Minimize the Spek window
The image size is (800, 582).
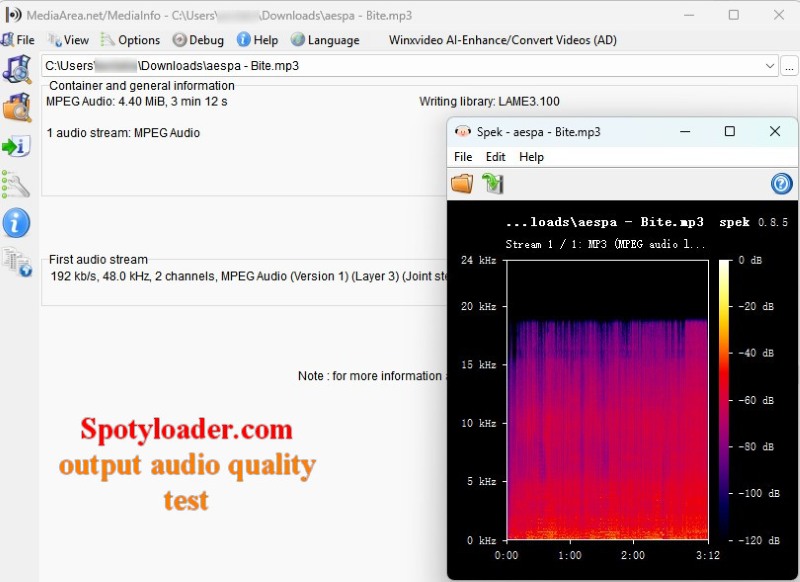click(685, 132)
